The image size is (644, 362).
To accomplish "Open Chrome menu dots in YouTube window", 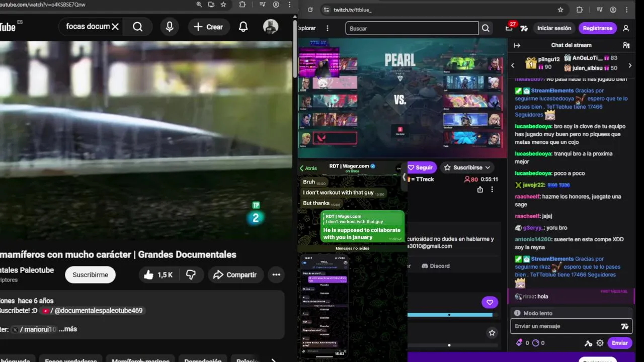I will (289, 5).
